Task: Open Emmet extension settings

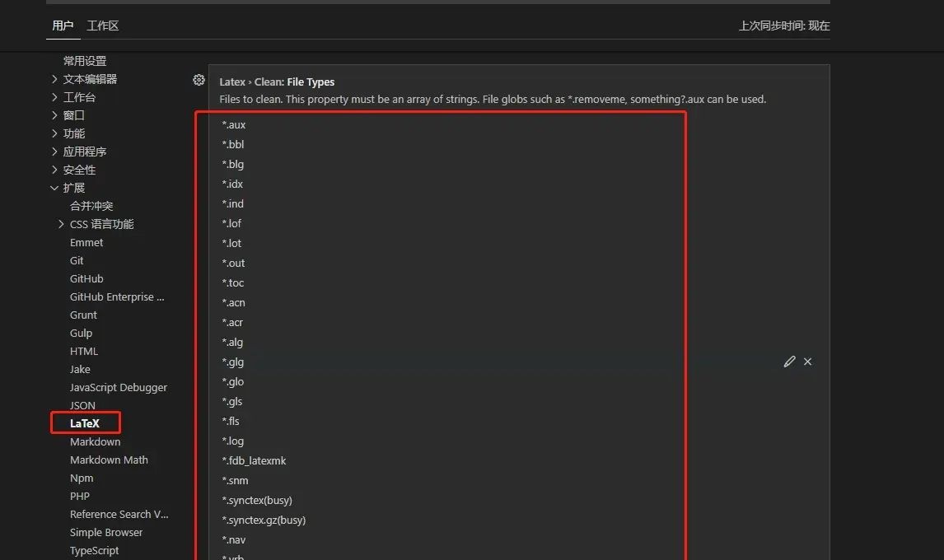Action: tap(86, 242)
